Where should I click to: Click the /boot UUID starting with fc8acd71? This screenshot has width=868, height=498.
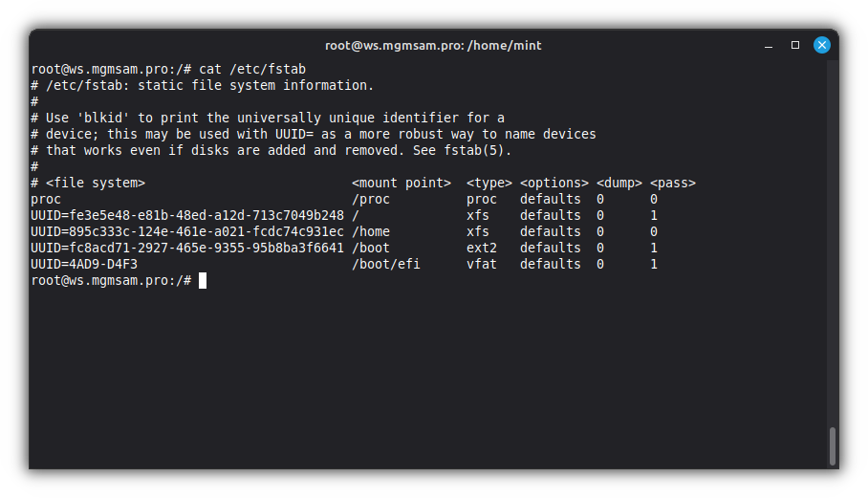click(x=187, y=248)
